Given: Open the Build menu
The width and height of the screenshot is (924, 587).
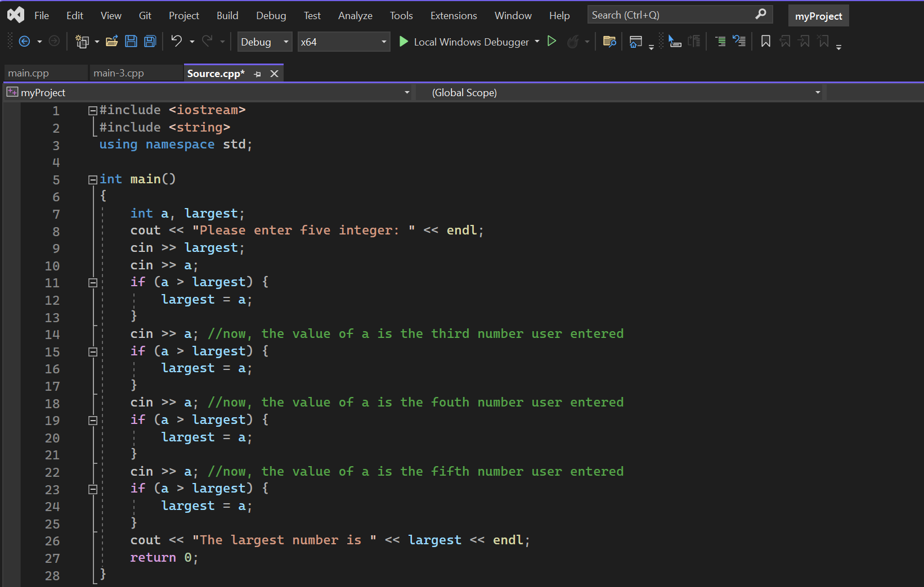Looking at the screenshot, I should pos(227,16).
